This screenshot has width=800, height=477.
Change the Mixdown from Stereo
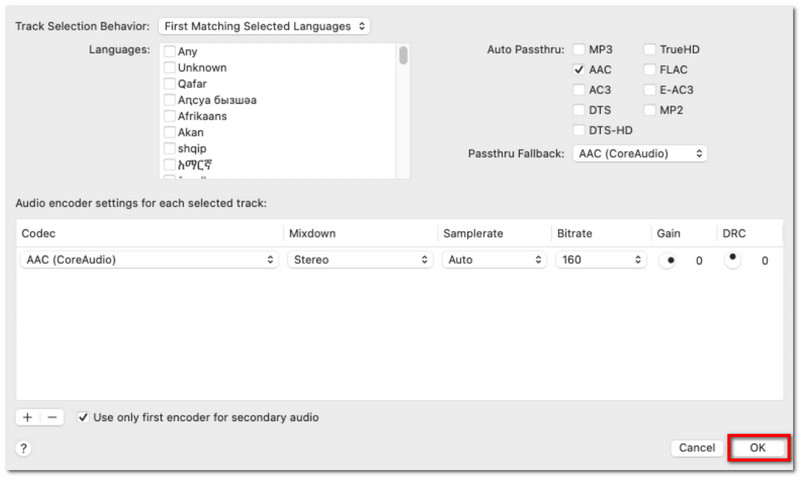[359, 260]
